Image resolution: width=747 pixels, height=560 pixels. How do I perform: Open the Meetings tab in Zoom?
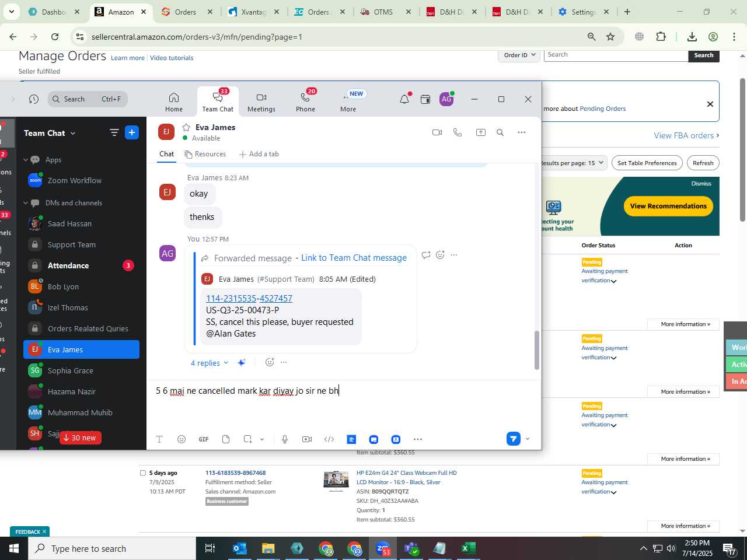coord(261,101)
